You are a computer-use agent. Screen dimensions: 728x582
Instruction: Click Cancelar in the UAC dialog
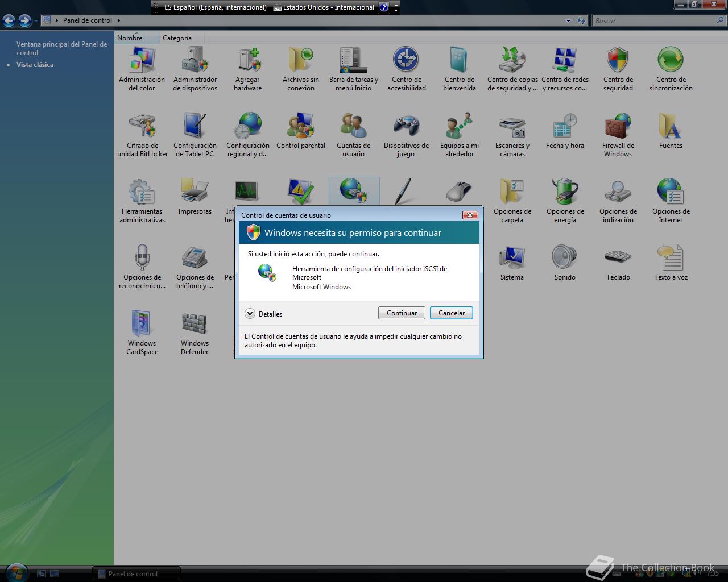click(452, 313)
